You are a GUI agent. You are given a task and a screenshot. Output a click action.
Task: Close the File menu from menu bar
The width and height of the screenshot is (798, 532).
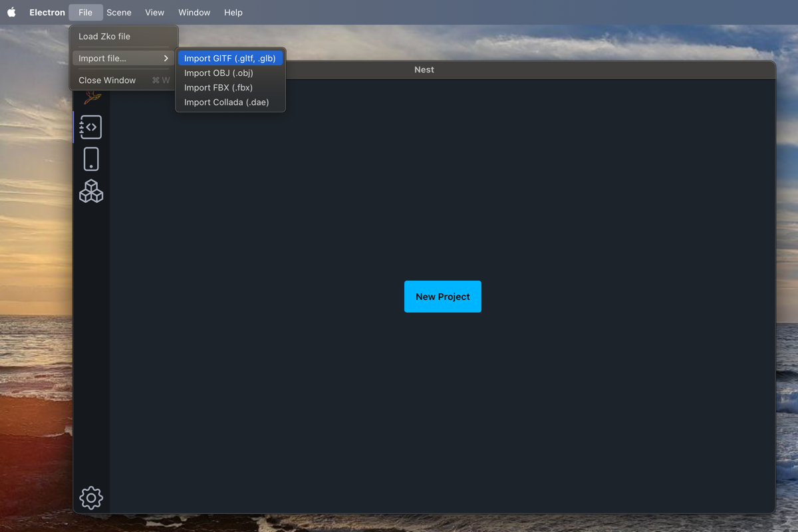(x=85, y=13)
